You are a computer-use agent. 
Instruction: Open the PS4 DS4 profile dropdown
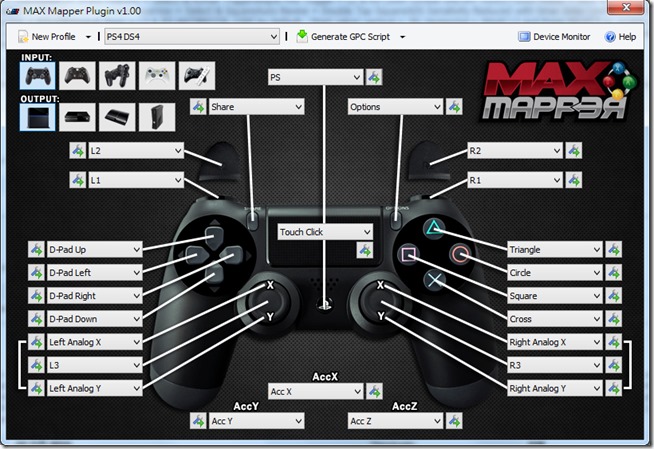click(x=192, y=37)
